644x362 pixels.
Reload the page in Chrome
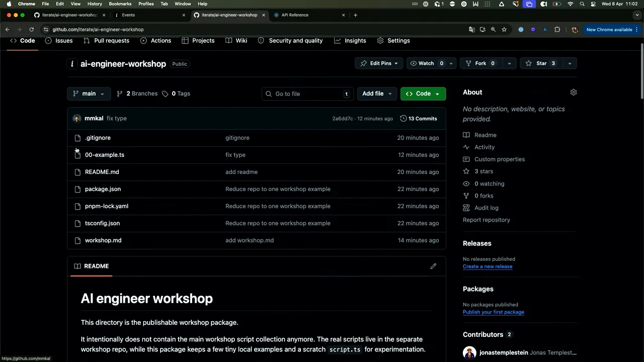pos(31,30)
